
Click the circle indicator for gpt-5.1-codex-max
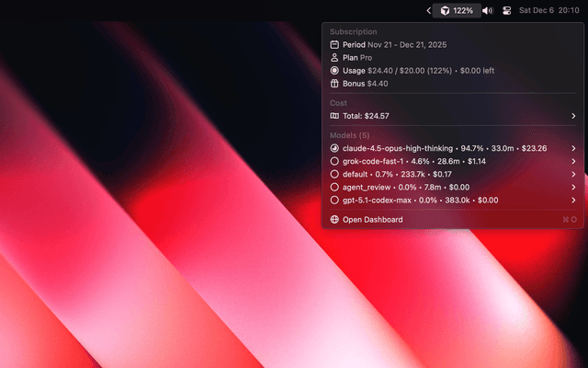[334, 200]
